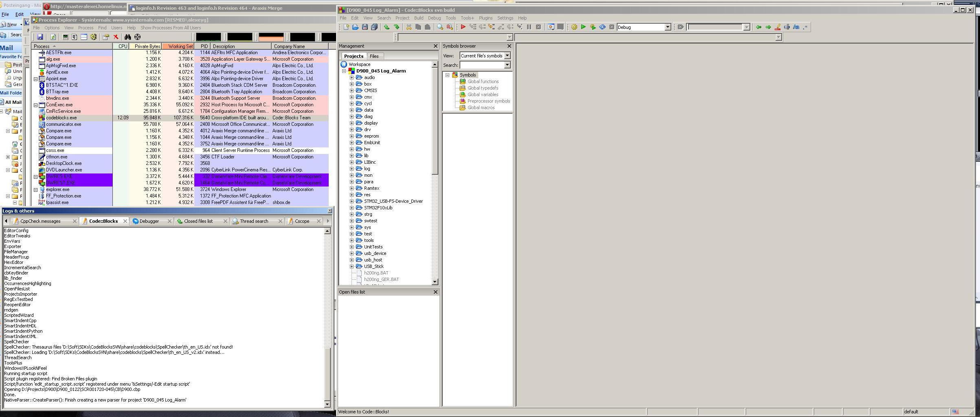Toggle the regex option icon in search toolbar
Viewport: 980px width, 417px height.
pyautogui.click(x=805, y=27)
